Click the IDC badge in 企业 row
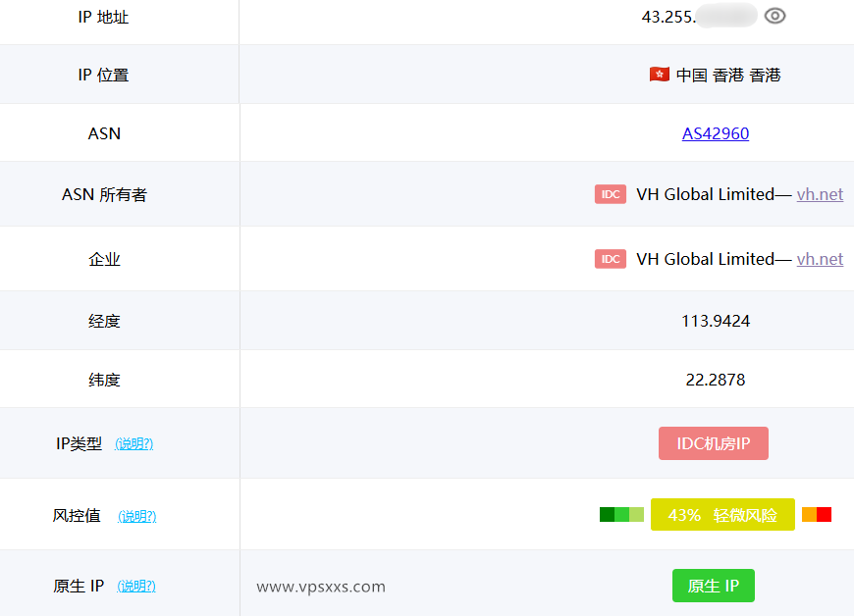Image resolution: width=854 pixels, height=616 pixels. click(611, 259)
